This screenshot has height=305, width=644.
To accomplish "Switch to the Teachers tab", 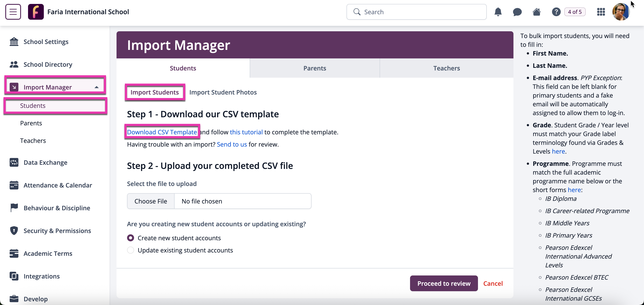I will pos(446,68).
